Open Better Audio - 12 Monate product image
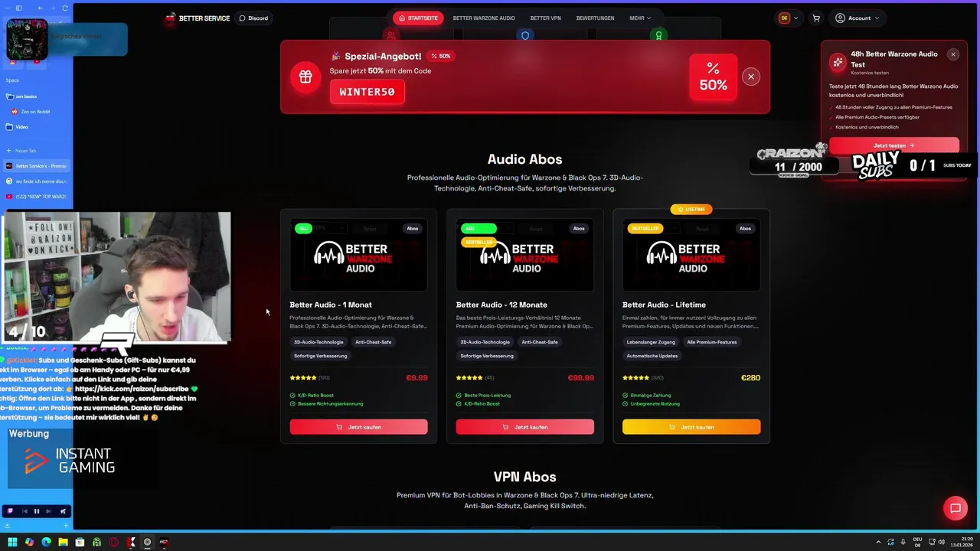980x551 pixels. (524, 256)
